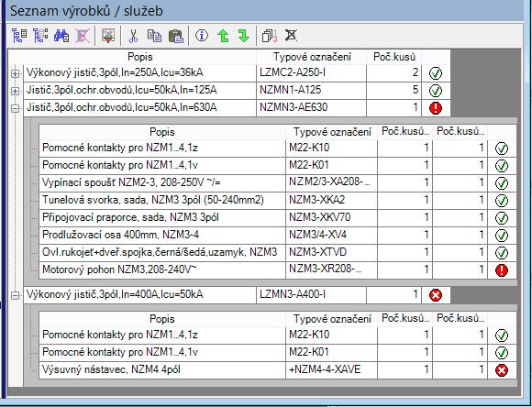Click the picture icon with red down arrow
This screenshot has width=532, height=407.
click(x=108, y=35)
